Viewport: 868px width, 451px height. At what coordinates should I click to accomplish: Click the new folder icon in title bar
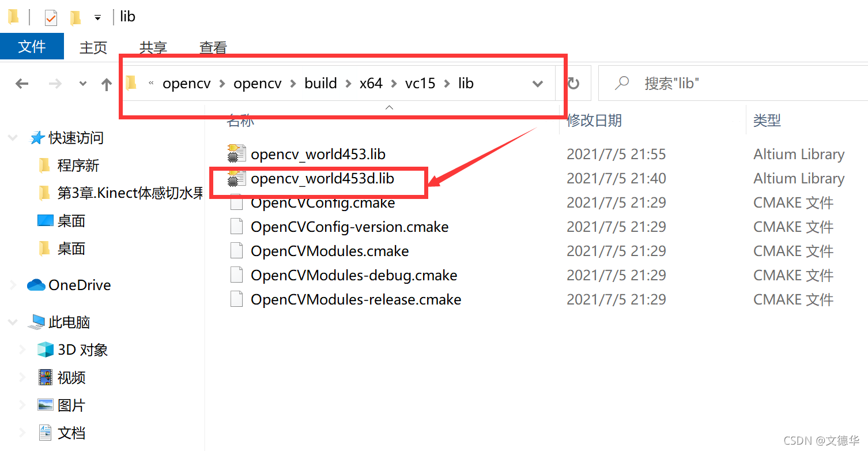coord(76,18)
